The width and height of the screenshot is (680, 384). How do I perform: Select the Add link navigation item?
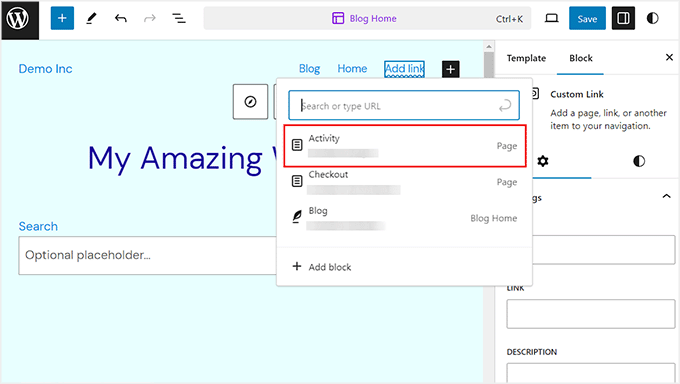[404, 69]
